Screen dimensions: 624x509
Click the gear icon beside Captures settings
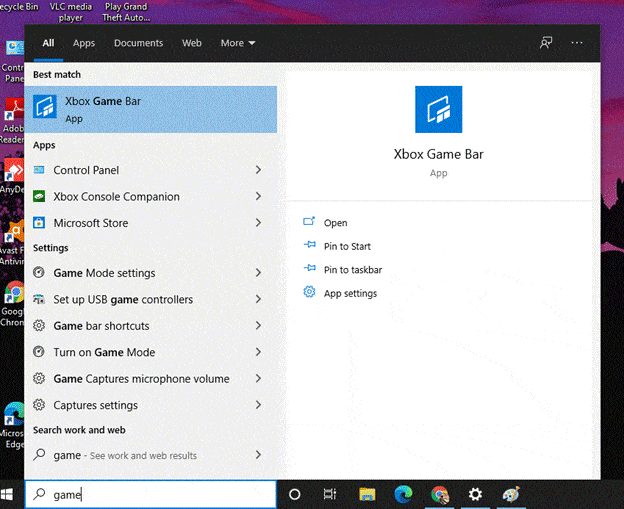[39, 405]
